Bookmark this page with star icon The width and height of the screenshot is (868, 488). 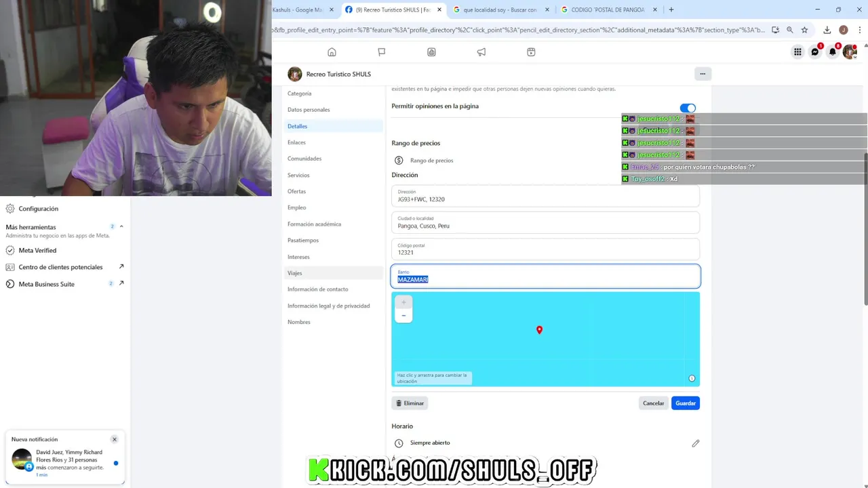pyautogui.click(x=805, y=30)
